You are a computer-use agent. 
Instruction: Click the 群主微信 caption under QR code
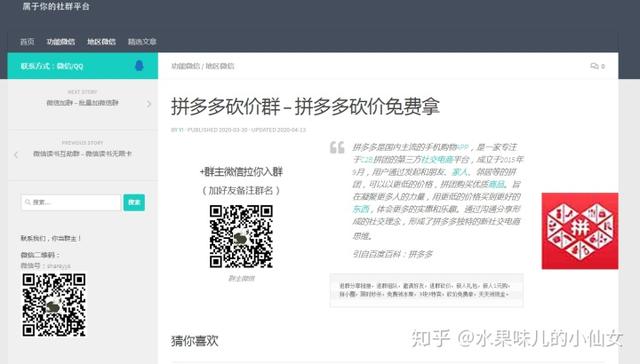[x=242, y=278]
